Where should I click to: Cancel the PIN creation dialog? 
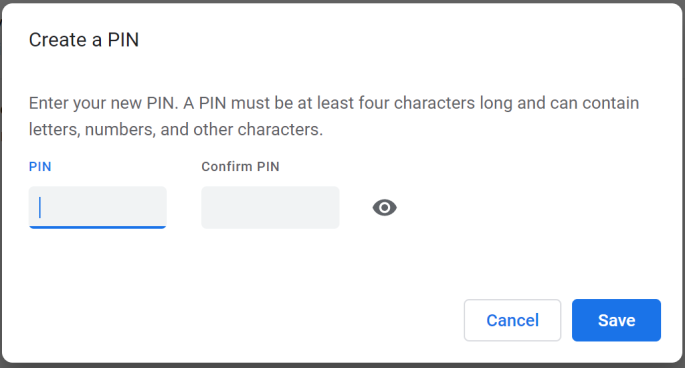pyautogui.click(x=512, y=320)
